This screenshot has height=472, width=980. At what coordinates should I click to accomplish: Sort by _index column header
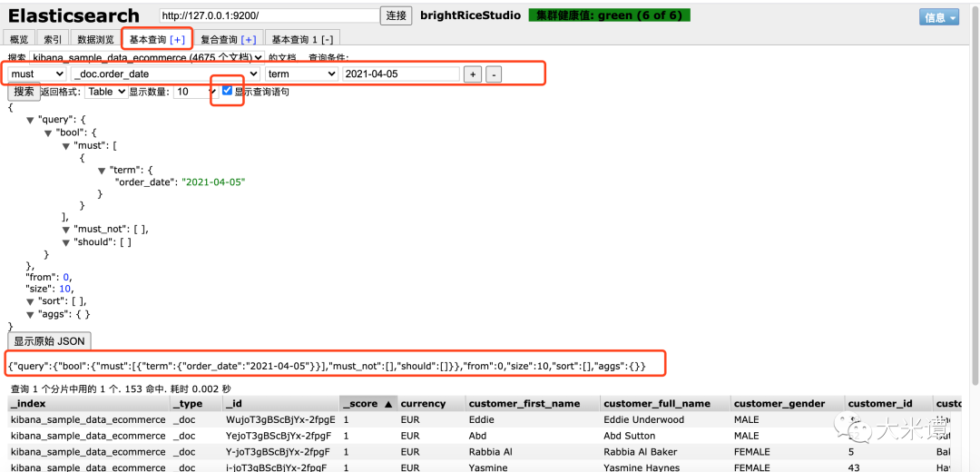(x=89, y=404)
